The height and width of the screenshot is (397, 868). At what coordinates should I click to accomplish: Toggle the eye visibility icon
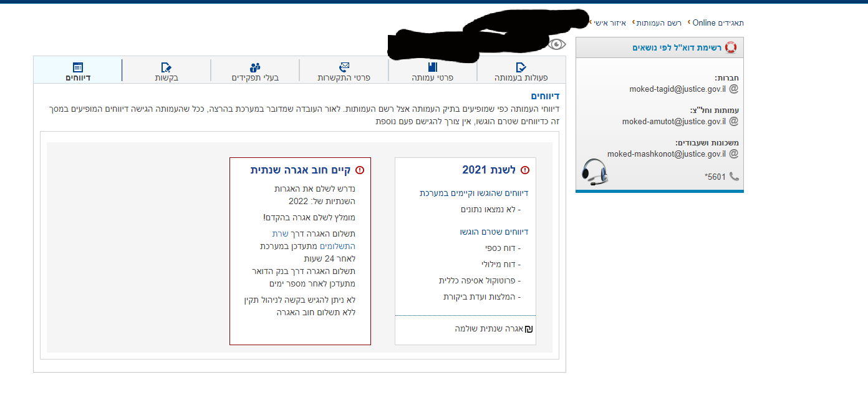click(x=557, y=44)
